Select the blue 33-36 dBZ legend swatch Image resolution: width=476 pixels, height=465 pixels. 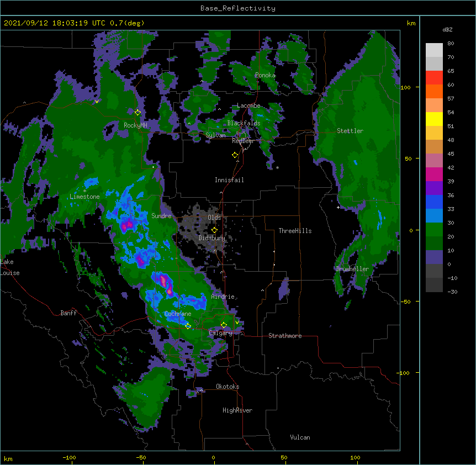(x=434, y=202)
